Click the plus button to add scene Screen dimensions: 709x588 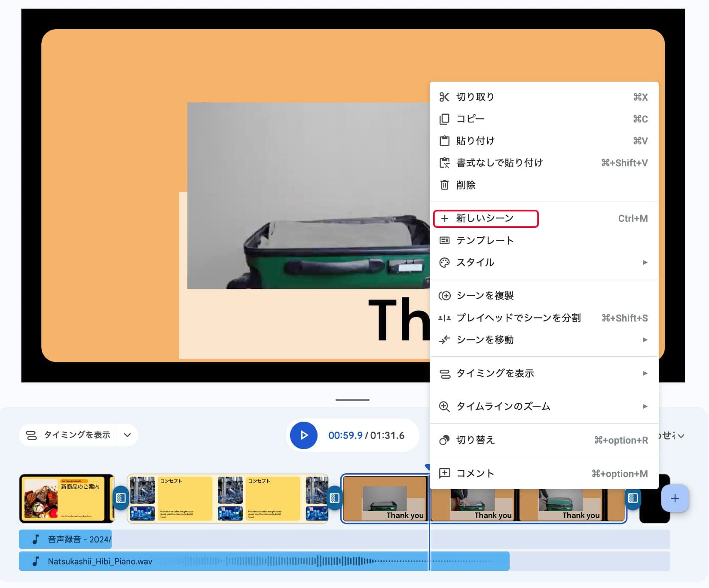pyautogui.click(x=675, y=498)
